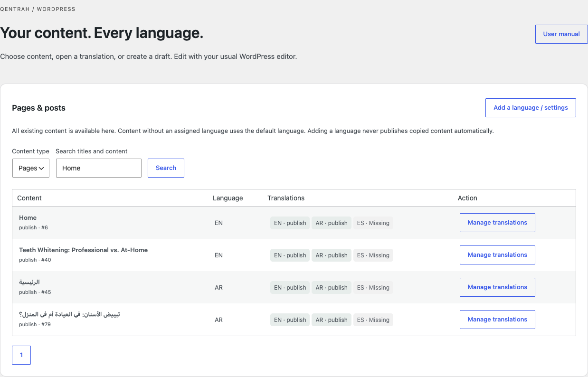Click 'EN · publish' badge in page #79 row
This screenshot has height=377, width=588.
click(x=290, y=320)
